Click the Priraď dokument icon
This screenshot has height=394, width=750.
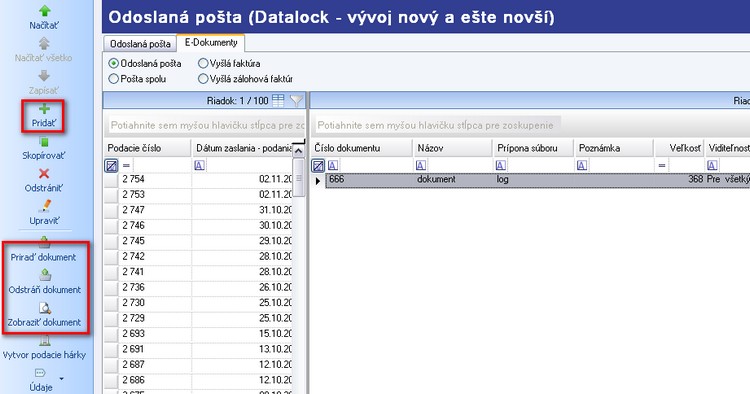coord(44,241)
